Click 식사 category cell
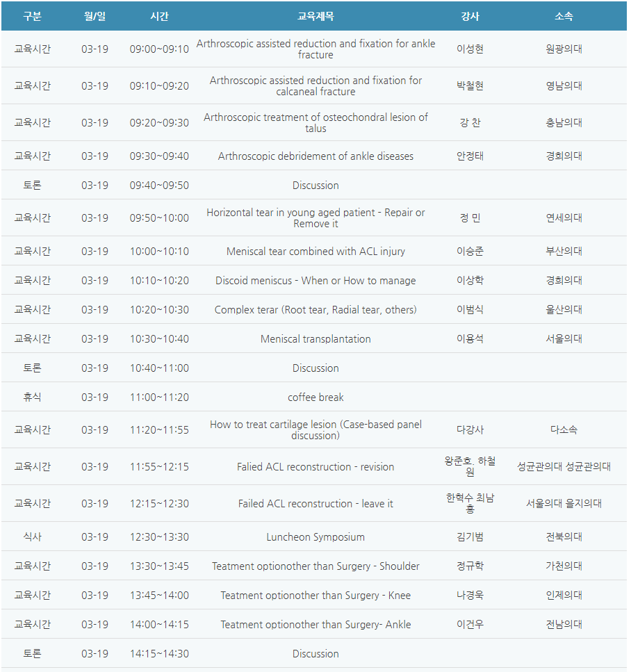Image resolution: width=631 pixels, height=672 pixels. pos(32,537)
